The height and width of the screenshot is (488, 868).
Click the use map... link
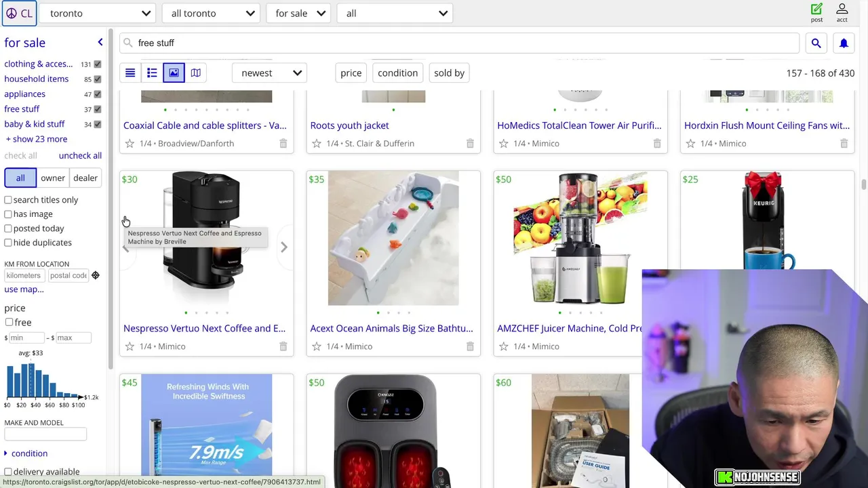click(x=24, y=289)
